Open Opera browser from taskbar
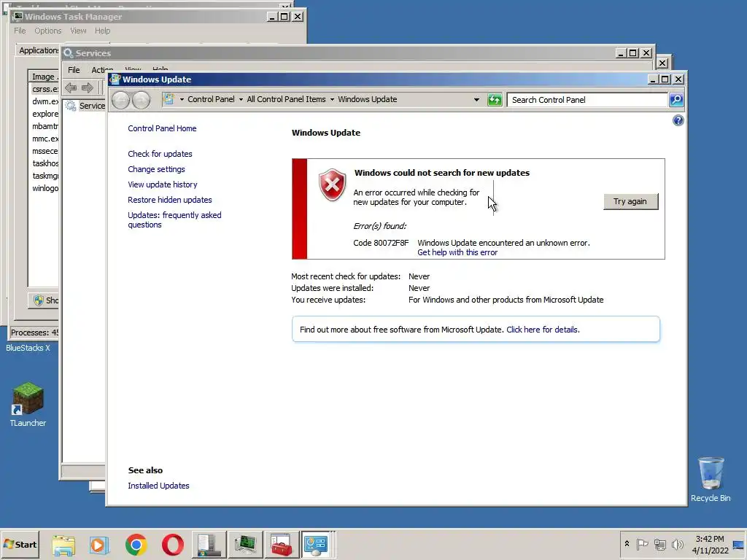 coord(172,545)
